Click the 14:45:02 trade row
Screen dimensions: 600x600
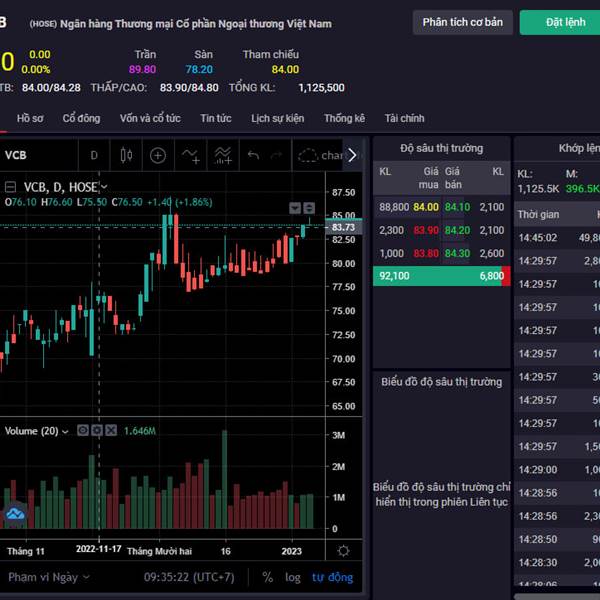click(558, 238)
